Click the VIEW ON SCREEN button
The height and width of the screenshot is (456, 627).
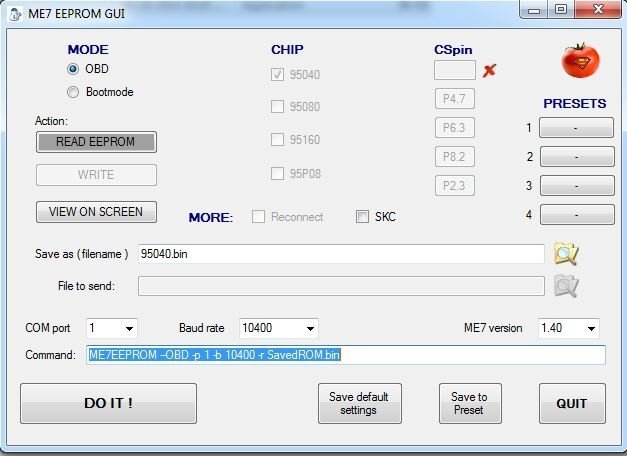point(96,212)
